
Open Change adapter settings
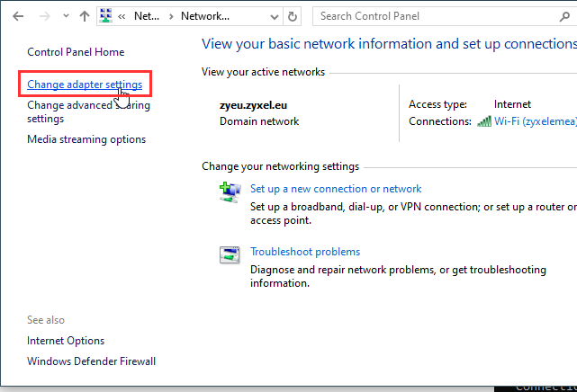(85, 85)
